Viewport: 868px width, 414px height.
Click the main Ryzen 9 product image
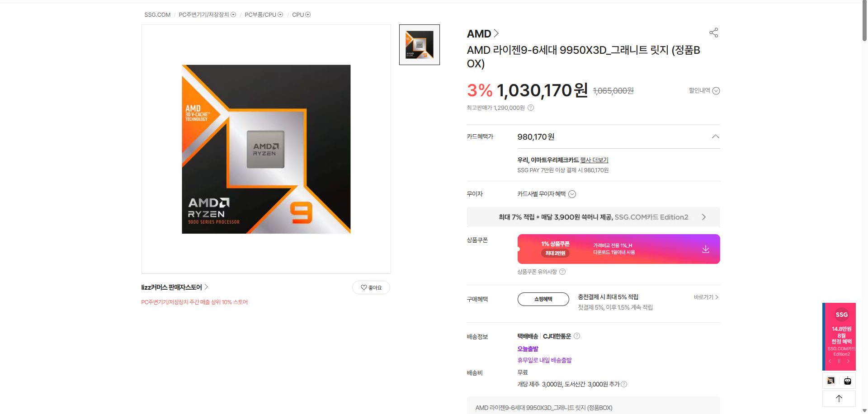click(266, 149)
